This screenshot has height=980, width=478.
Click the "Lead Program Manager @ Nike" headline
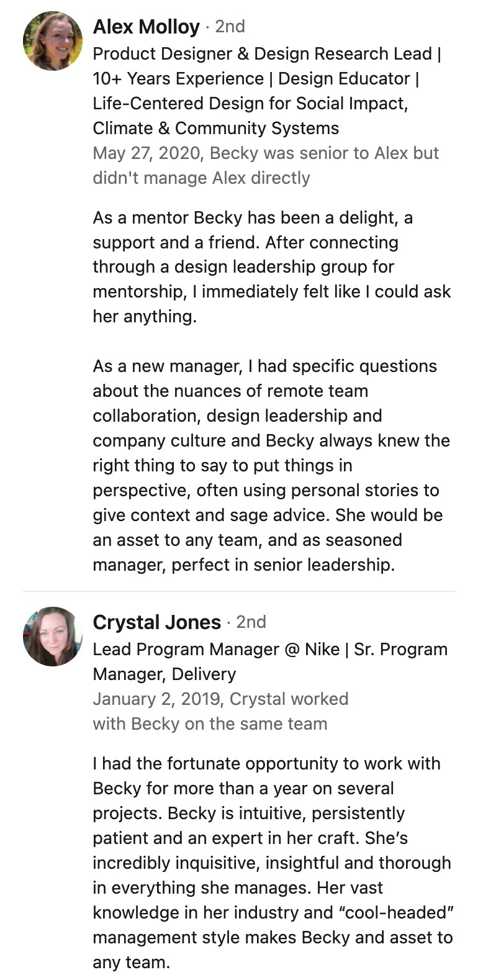[215, 650]
